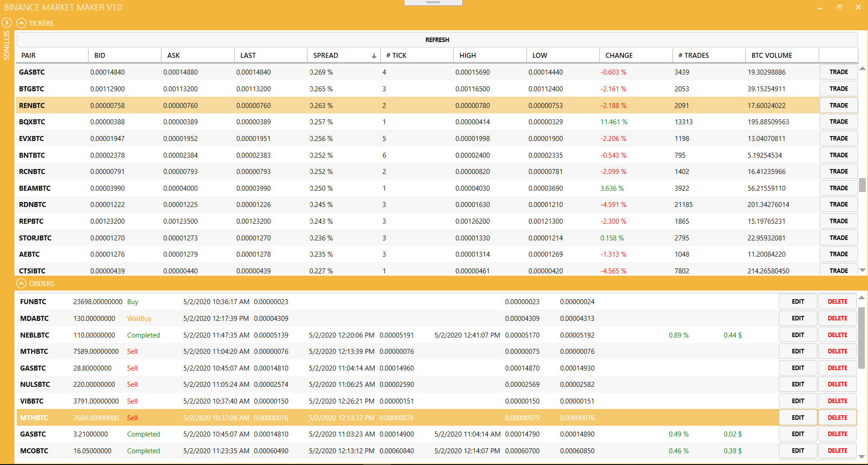
Task: Expand the Settings side panel arrow
Action: [x=6, y=23]
